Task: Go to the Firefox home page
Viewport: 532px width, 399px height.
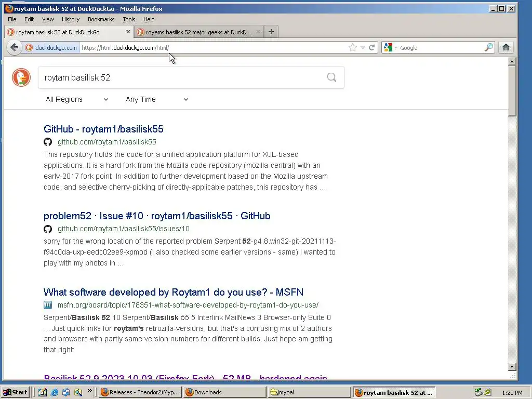Action: [506, 47]
